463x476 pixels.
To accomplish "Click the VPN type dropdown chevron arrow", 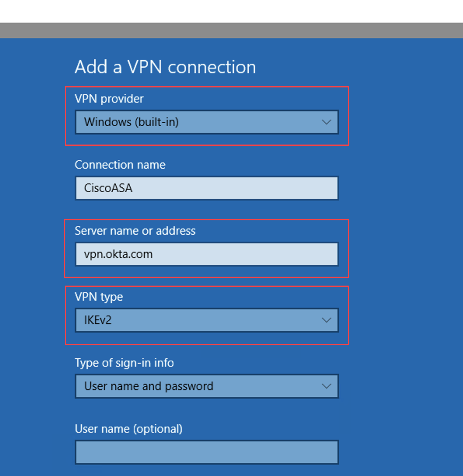I will click(327, 320).
